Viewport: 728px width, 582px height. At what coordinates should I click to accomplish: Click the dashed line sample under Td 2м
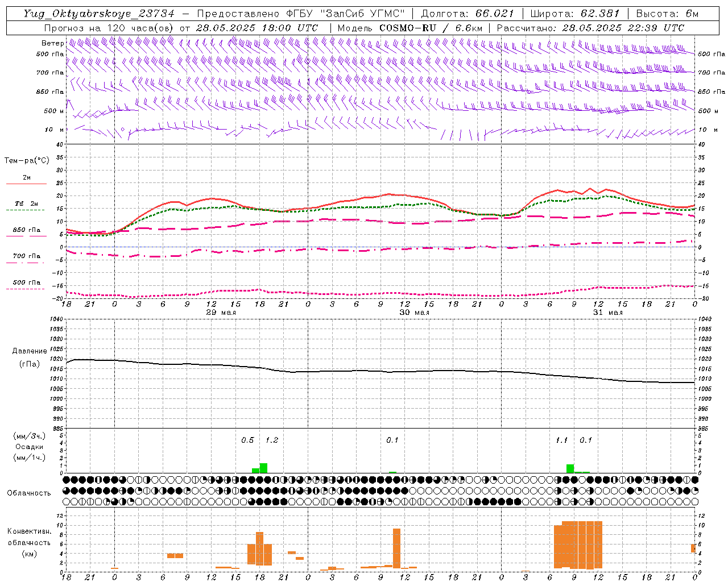click(x=25, y=210)
